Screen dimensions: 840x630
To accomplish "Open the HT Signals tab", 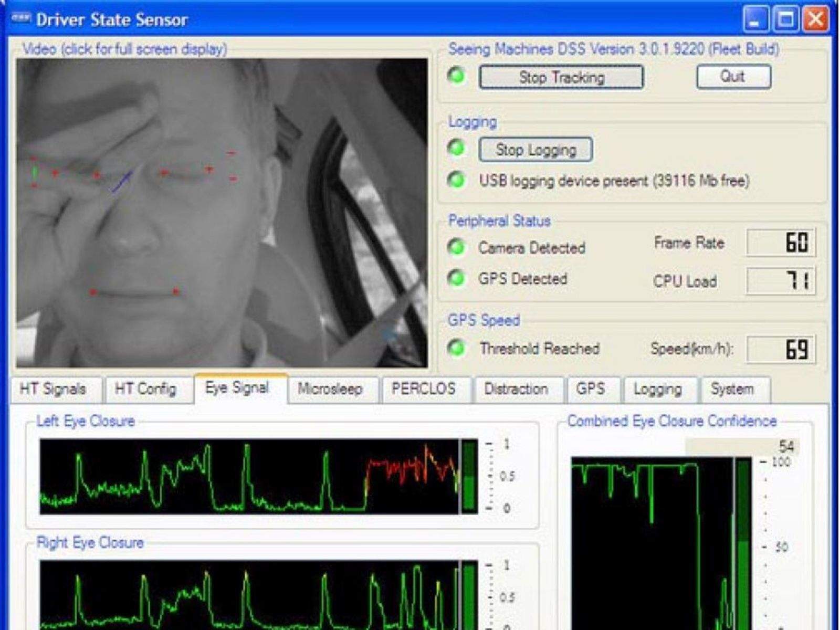I will pos(53,389).
